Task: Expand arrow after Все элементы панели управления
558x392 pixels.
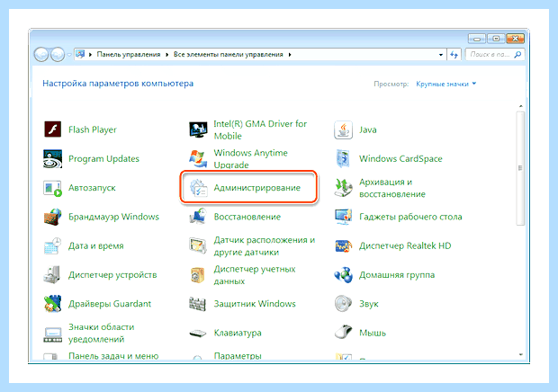Action: click(x=290, y=55)
